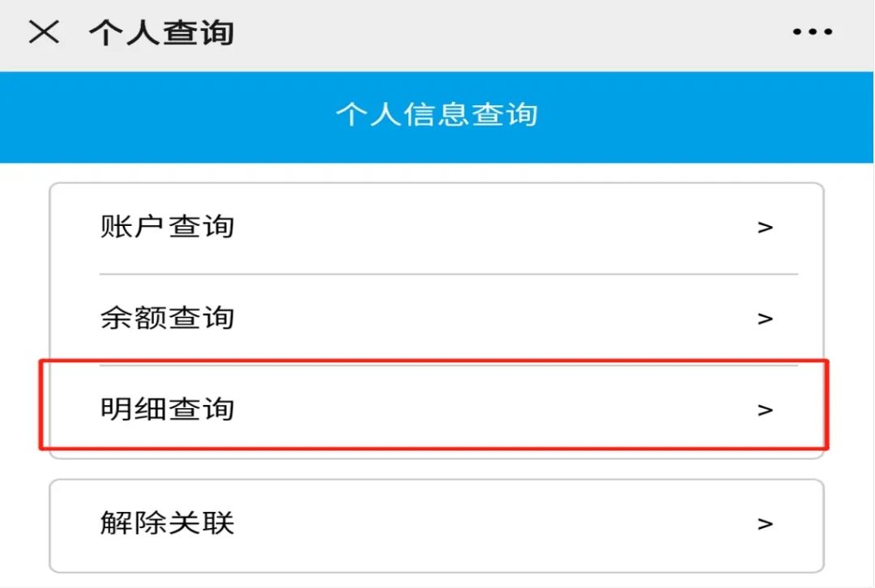The width and height of the screenshot is (875, 588).
Task: Click the arrow icon beside 解除关联
Action: click(765, 524)
